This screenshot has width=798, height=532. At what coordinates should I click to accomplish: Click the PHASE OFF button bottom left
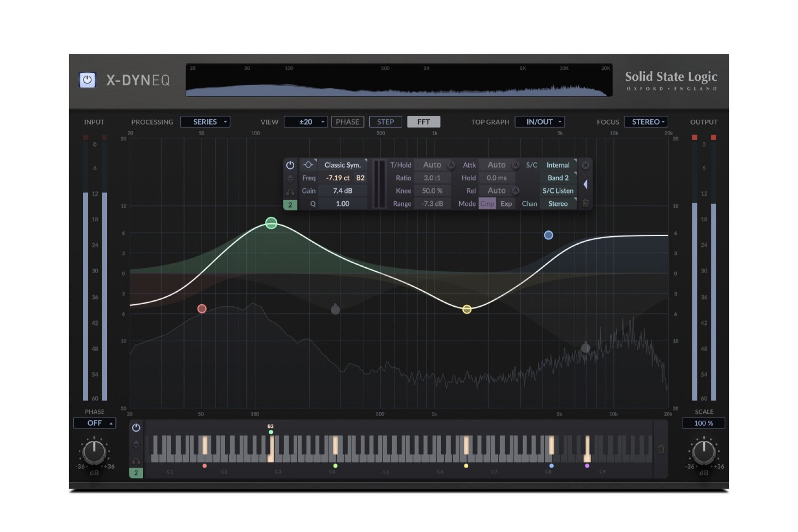95,423
